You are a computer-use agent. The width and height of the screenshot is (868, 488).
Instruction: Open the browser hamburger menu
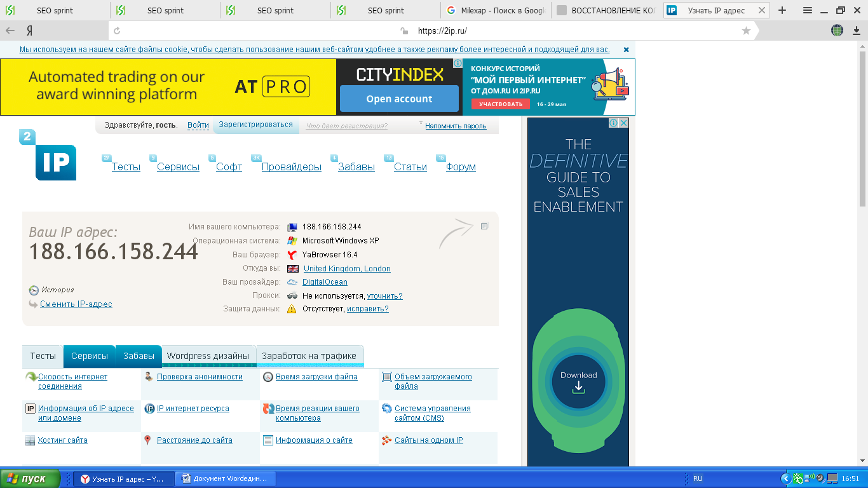808,10
